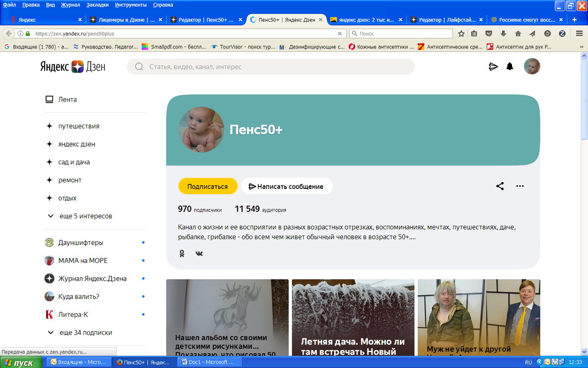
Task: Click the yellow Подписаться button
Action: click(208, 186)
